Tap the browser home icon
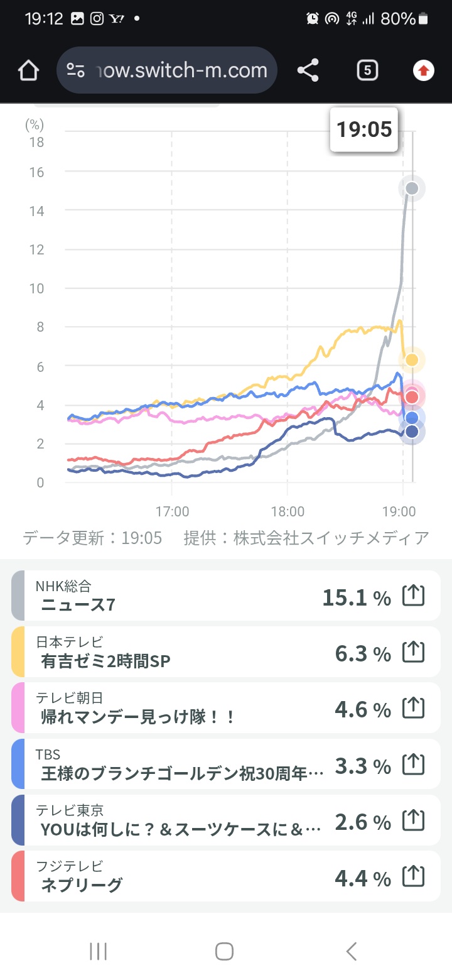 click(28, 70)
